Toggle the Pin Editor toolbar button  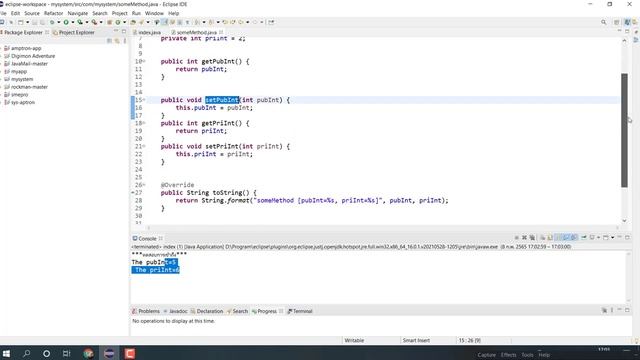pyautogui.click(x=271, y=22)
